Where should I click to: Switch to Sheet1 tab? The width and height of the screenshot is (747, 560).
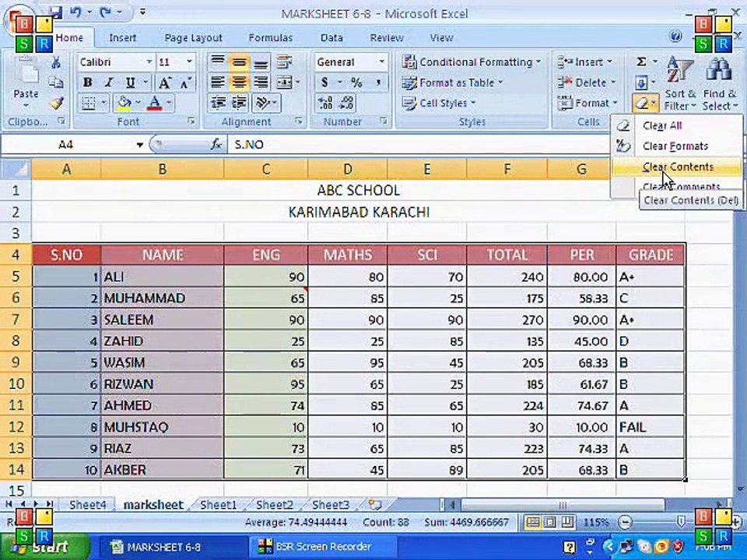click(218, 505)
